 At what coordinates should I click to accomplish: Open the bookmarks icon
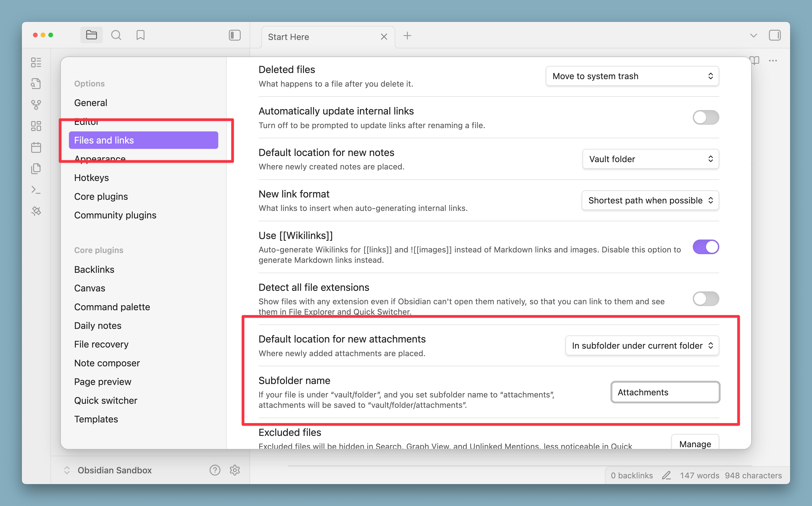tap(141, 35)
